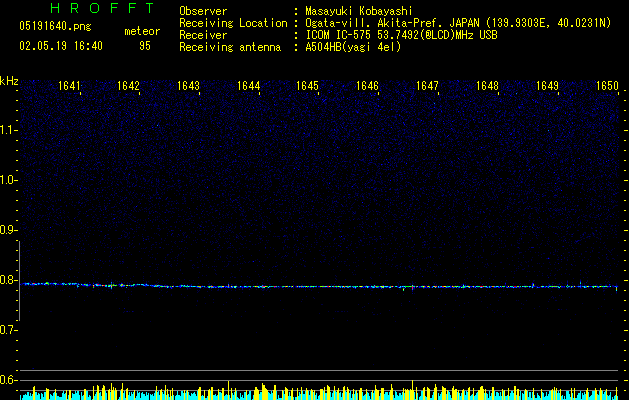Viewport: 629px width, 400px height.
Task: Click the 0.9 kHz axis label
Action: coord(8,230)
